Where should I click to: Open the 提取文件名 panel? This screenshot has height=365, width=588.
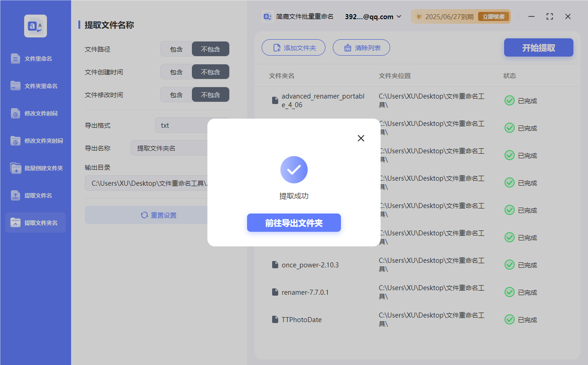click(x=35, y=195)
